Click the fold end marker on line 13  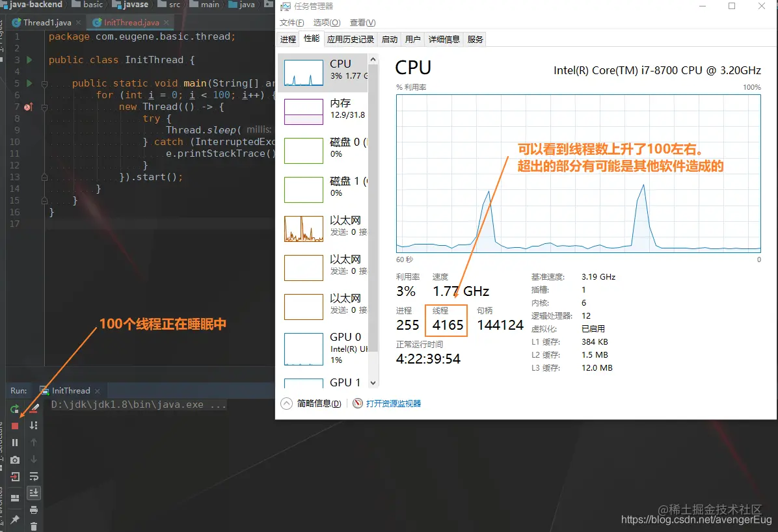[x=45, y=177]
